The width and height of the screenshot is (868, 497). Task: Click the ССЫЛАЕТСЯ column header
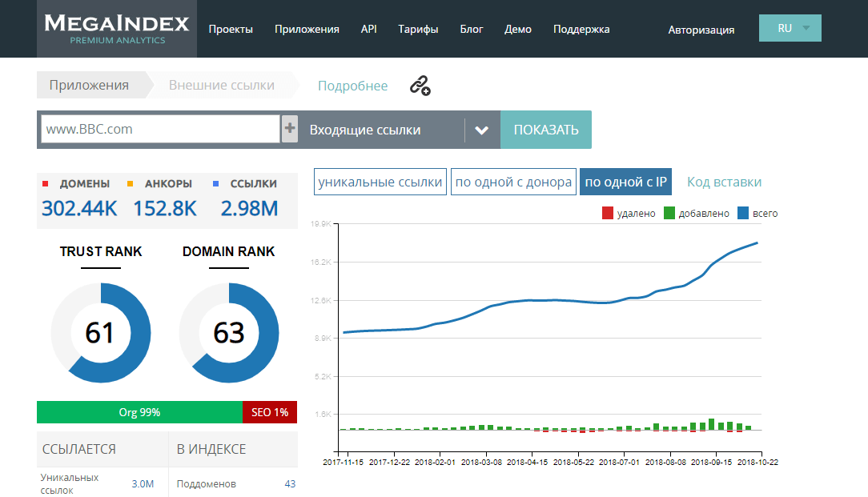point(79,449)
